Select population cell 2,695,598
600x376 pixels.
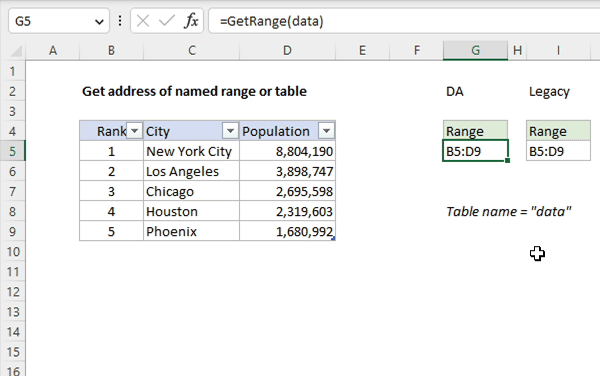[287, 191]
